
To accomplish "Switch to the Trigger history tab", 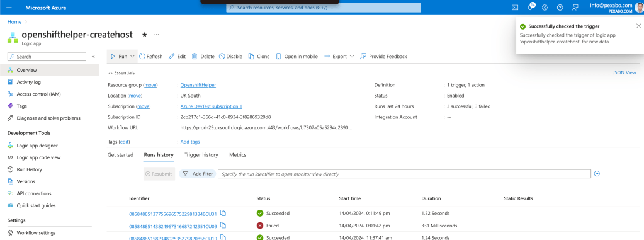I will pyautogui.click(x=201, y=155).
